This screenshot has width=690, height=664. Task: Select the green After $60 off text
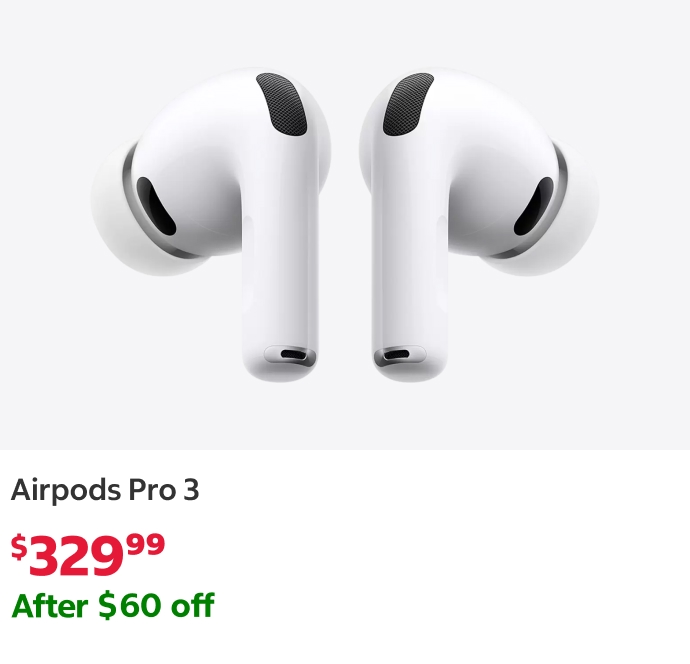pos(113,605)
